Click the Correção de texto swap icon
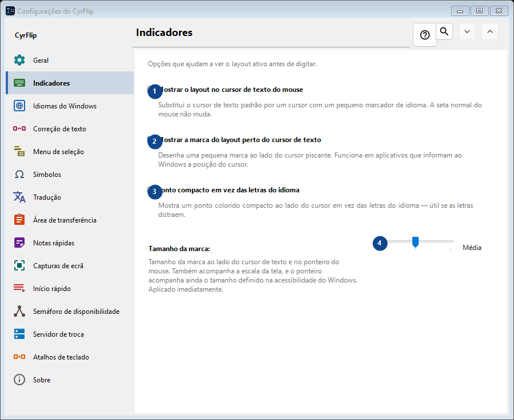 point(19,128)
